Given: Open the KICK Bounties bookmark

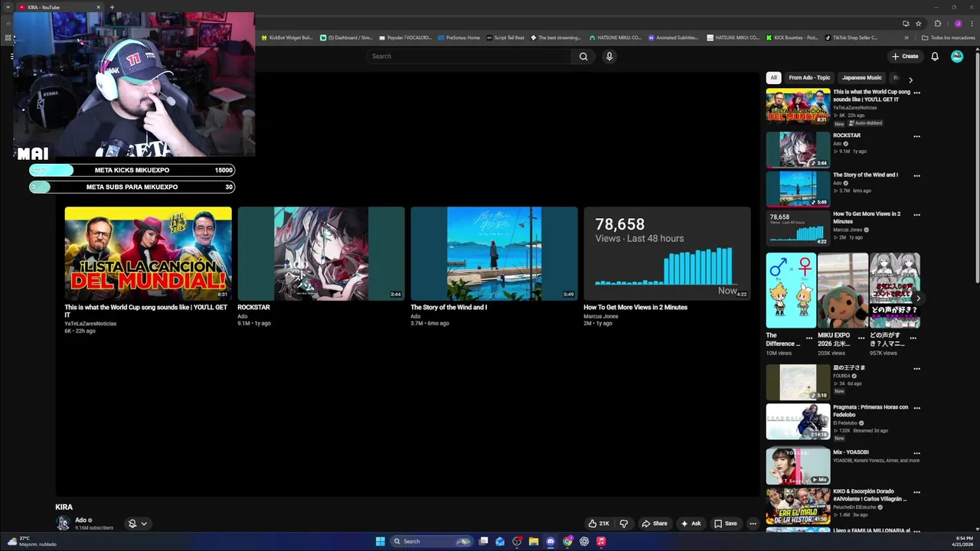Looking at the screenshot, I should [x=792, y=37].
